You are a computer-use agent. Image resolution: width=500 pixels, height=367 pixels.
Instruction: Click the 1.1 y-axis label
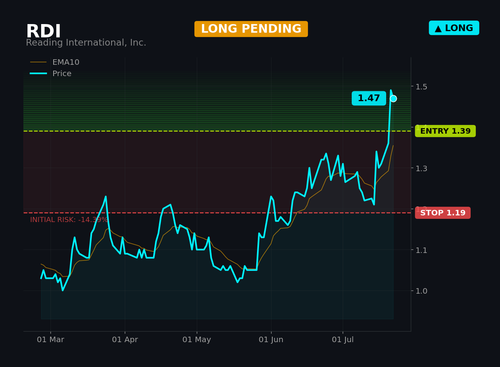point(421,250)
